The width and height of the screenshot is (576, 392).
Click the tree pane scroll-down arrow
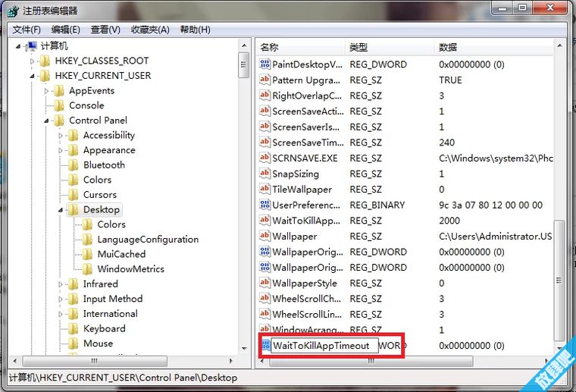tap(244, 348)
